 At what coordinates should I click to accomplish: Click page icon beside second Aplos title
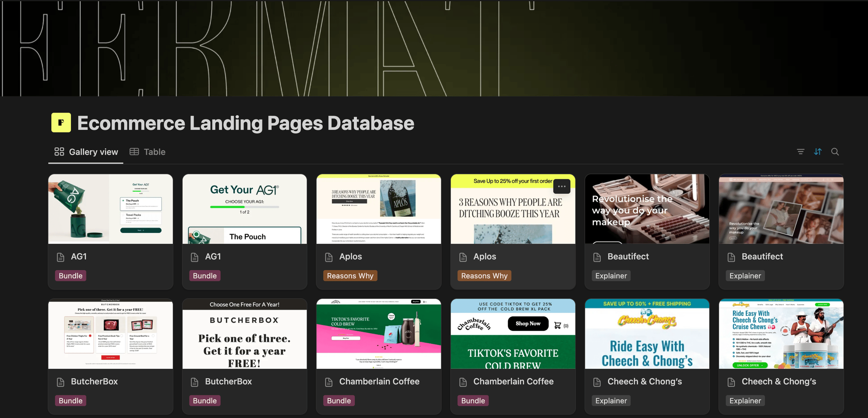463,257
